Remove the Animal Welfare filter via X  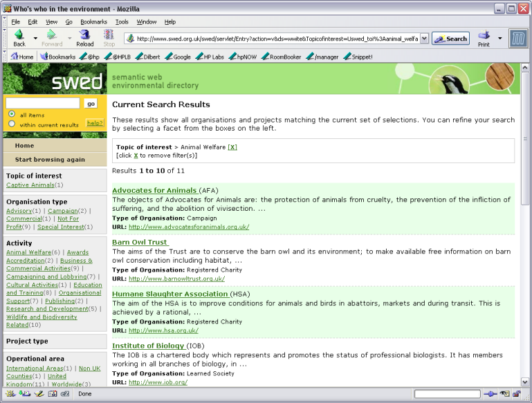232,147
